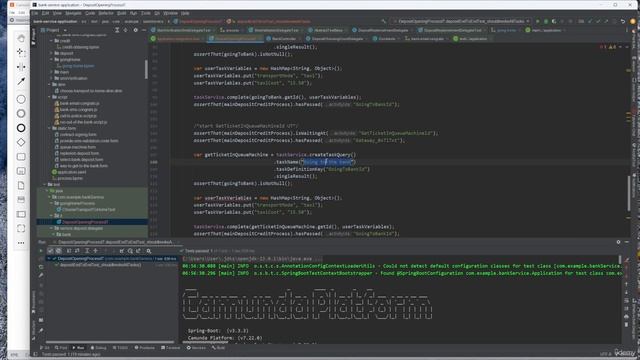The image size is (640, 360).
Task: Click the highlighted taskName string in editor
Action: coord(327,162)
